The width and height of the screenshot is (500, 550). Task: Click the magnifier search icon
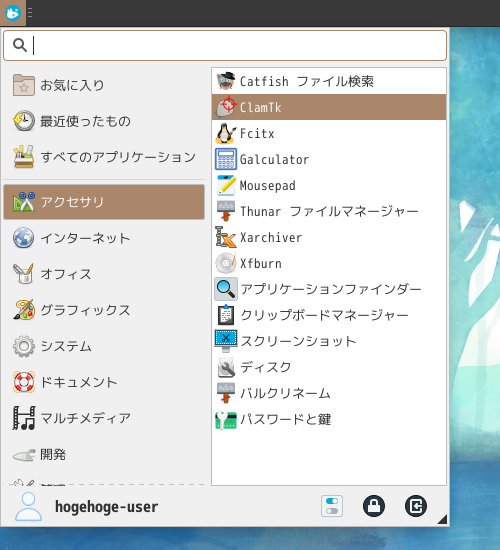pyautogui.click(x=20, y=45)
